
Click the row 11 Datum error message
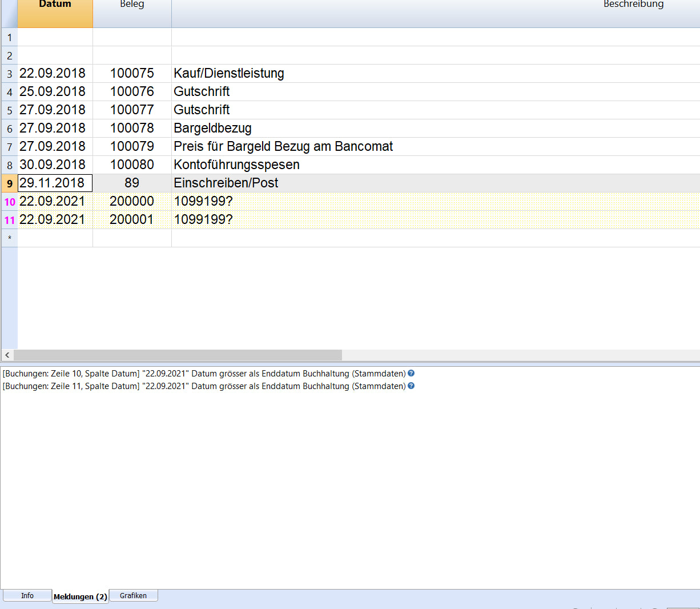(x=204, y=386)
